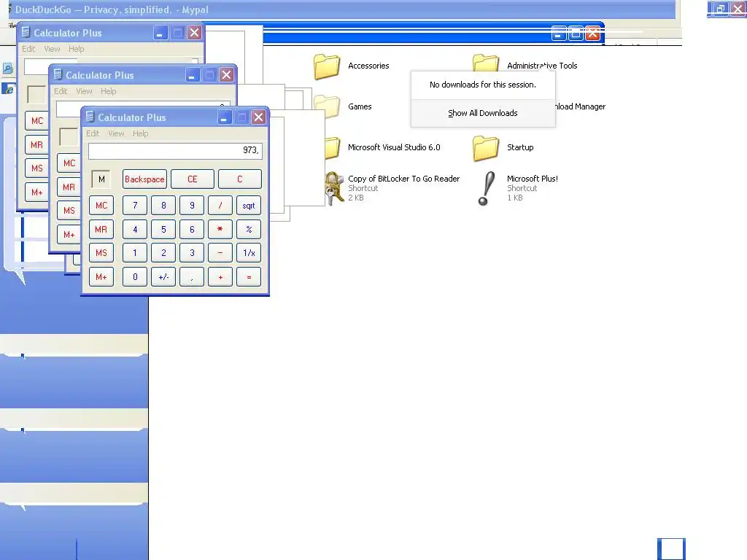Click the multiply (*) key

(220, 229)
